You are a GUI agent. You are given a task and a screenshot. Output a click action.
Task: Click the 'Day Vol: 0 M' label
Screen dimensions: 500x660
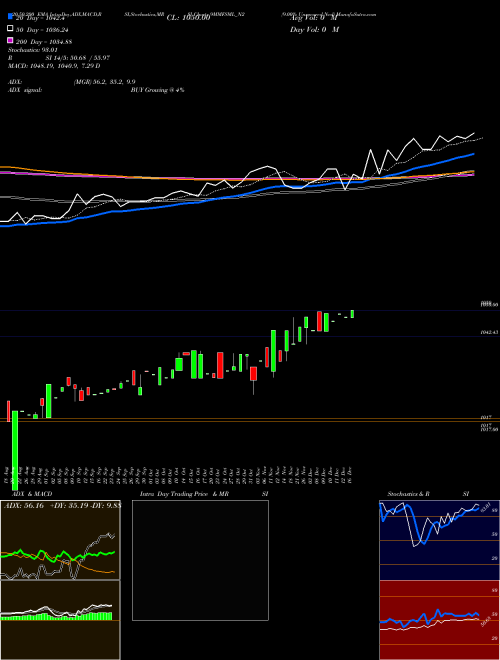(314, 30)
